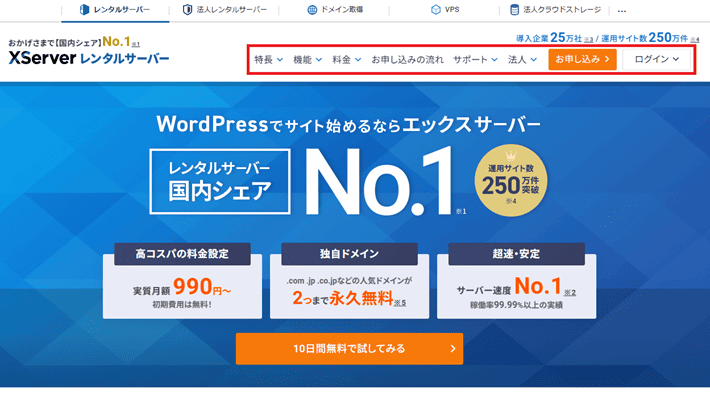This screenshot has width=710, height=397.
Task: Expand the 料金 dropdown menu
Action: 347,59
